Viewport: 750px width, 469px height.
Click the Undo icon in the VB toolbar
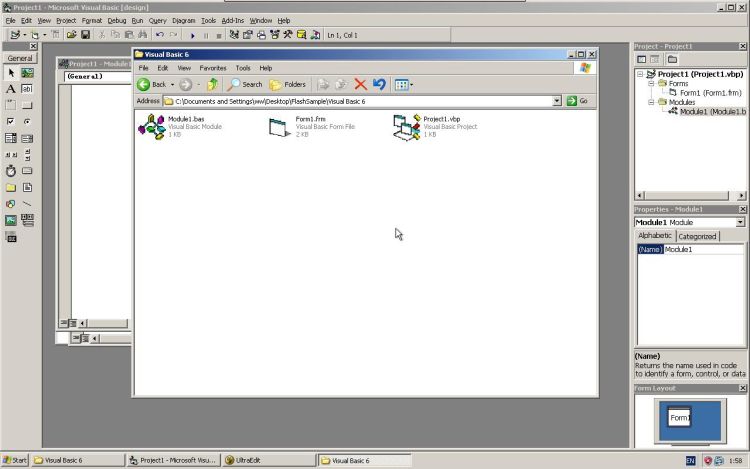160,35
